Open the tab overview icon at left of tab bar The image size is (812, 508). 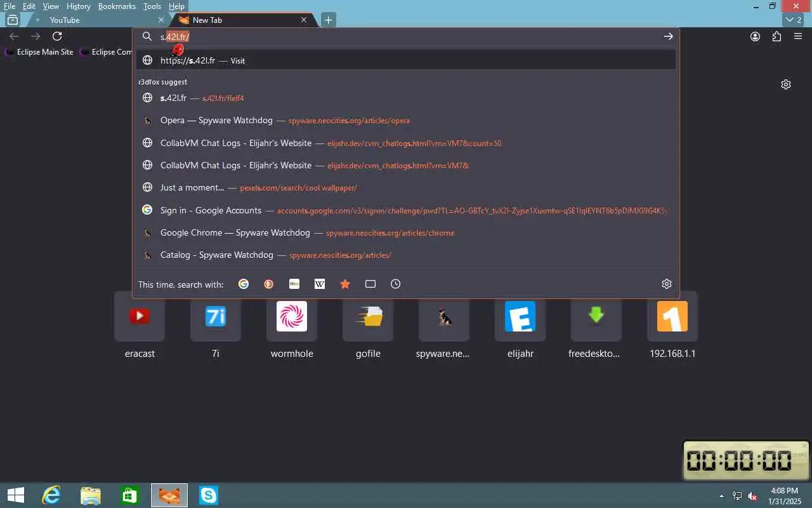[13, 20]
